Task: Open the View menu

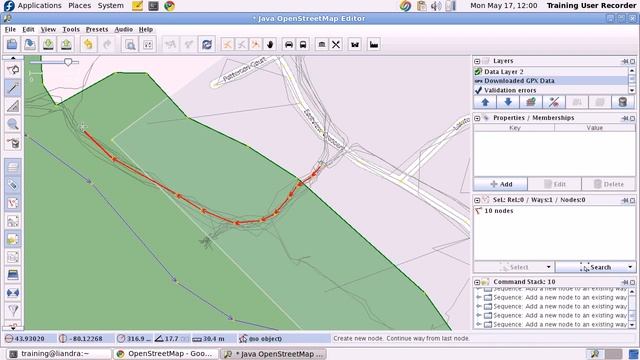Action: (x=48, y=29)
